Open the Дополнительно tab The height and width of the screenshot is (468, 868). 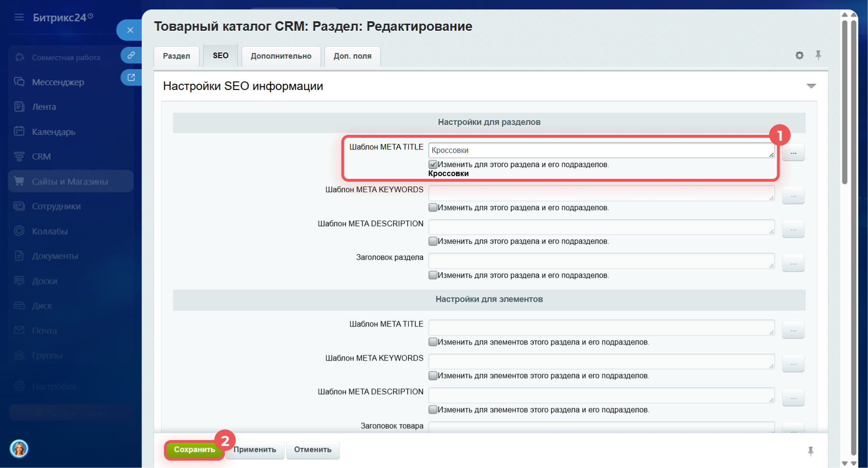(x=281, y=56)
